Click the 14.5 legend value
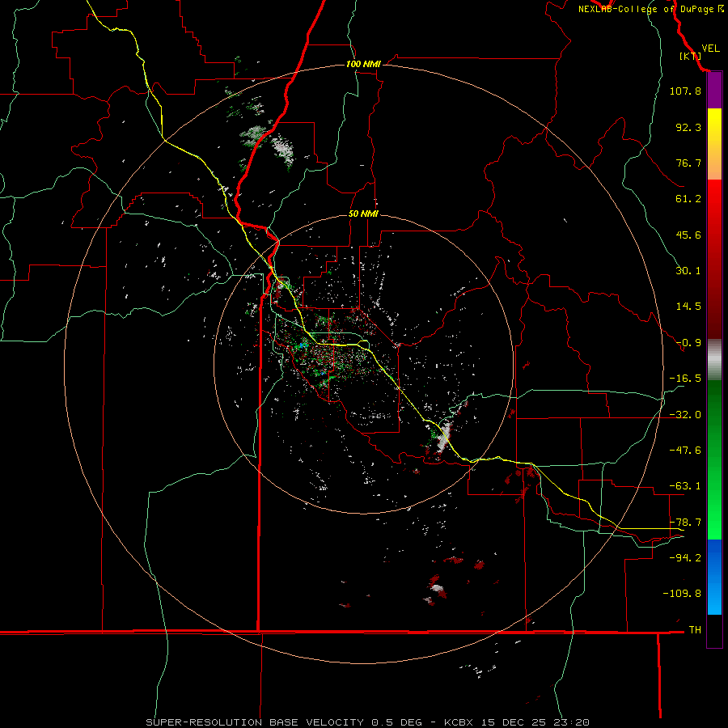Viewport: 728px width, 728px height. pos(688,307)
